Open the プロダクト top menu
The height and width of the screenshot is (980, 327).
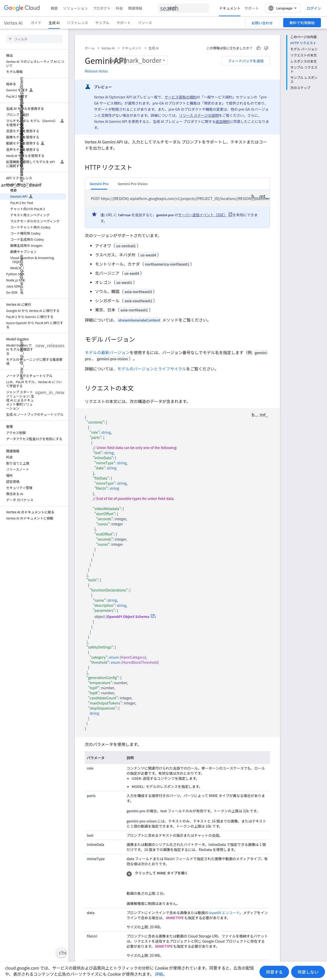(102, 8)
